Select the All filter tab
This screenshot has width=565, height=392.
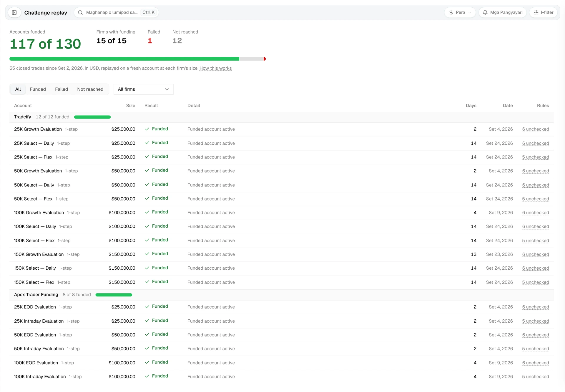point(18,89)
